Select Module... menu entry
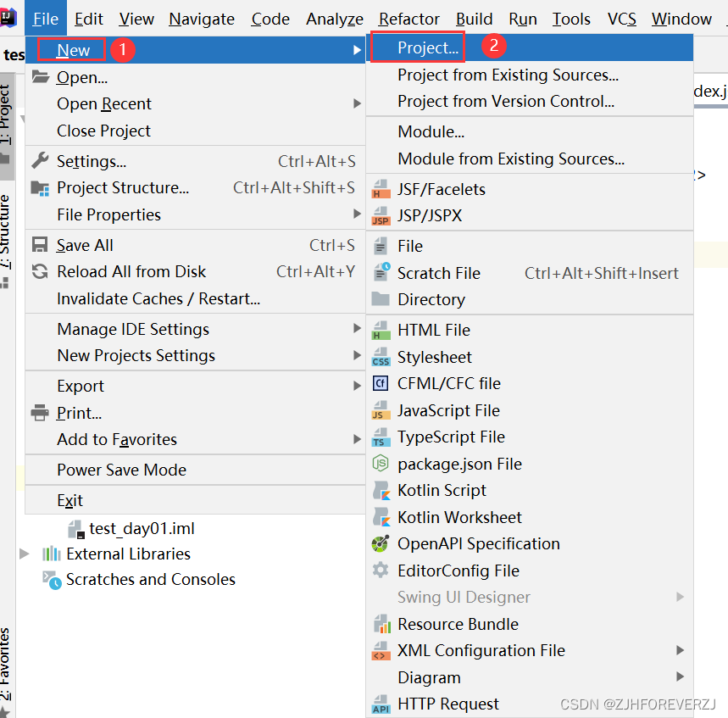The height and width of the screenshot is (718, 728). click(x=530, y=132)
